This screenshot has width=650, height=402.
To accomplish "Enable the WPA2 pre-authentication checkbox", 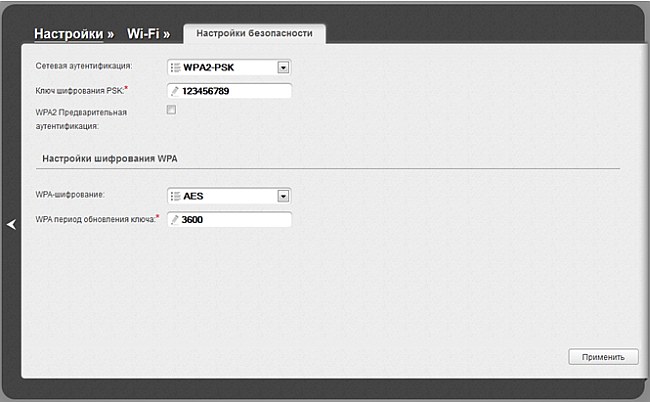I will tap(170, 110).
